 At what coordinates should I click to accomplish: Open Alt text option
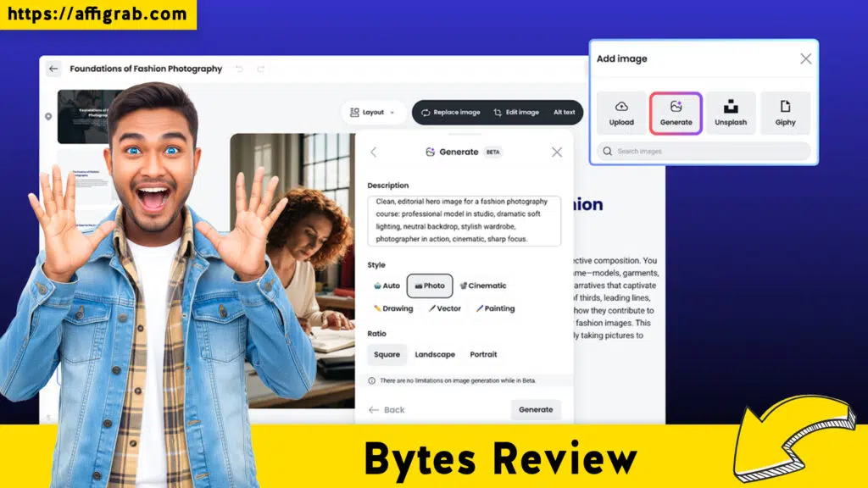pos(564,113)
